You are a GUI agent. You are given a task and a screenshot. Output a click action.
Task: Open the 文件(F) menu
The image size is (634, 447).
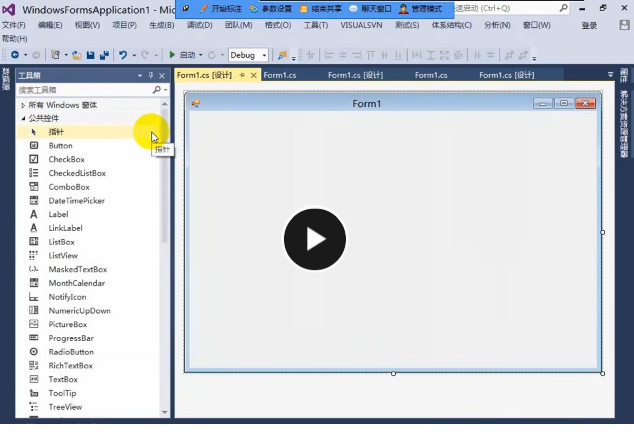(x=14, y=25)
